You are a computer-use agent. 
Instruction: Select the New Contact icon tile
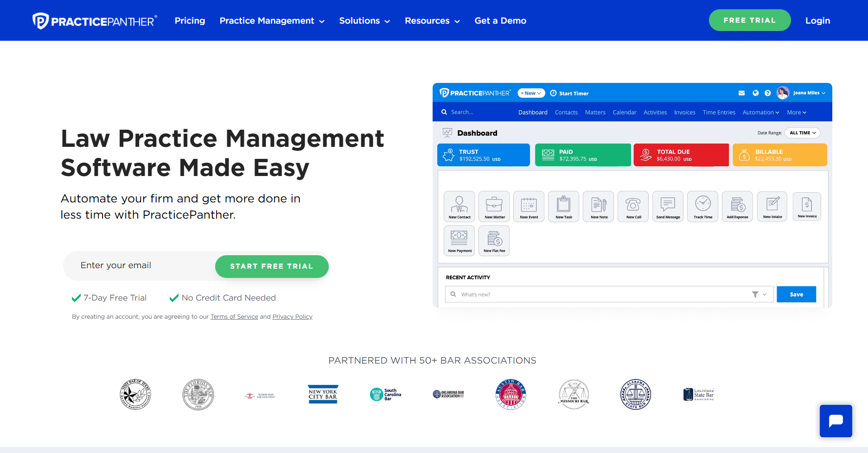[x=459, y=206]
